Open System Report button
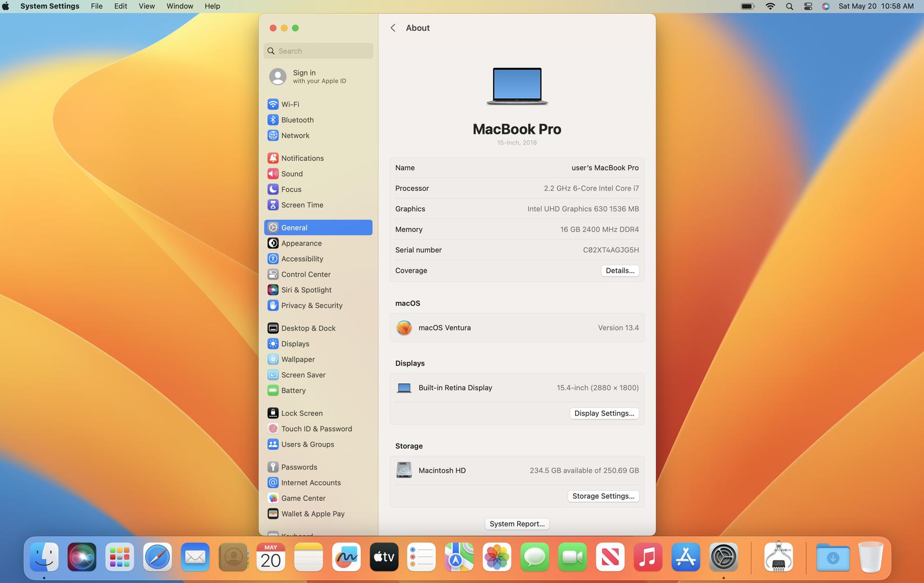Image resolution: width=924 pixels, height=583 pixels. (x=517, y=524)
